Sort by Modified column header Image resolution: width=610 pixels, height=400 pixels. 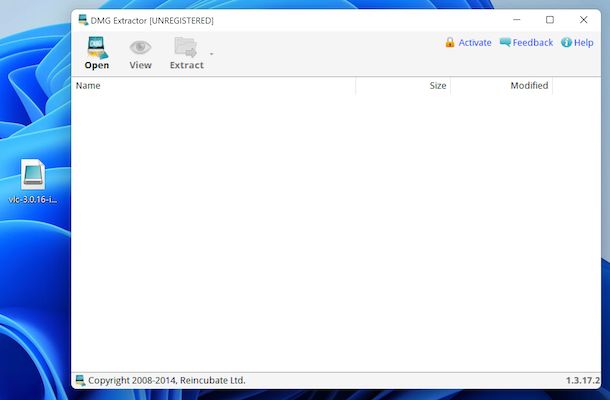501,86
